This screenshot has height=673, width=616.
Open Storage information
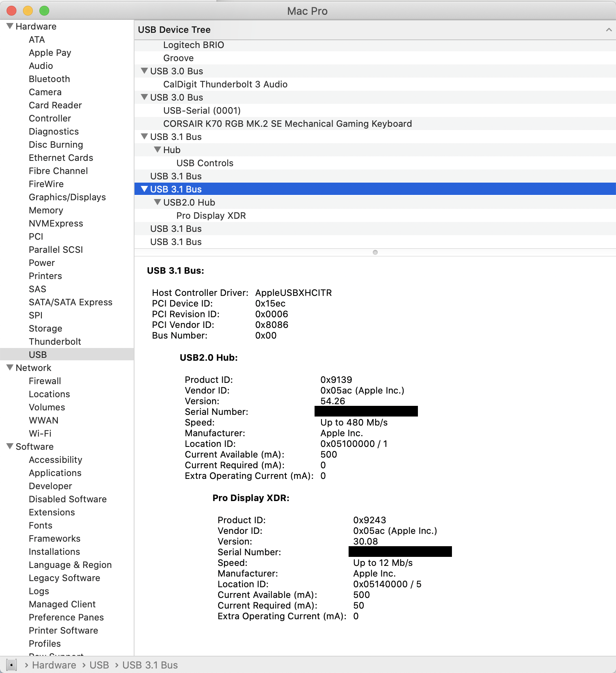click(46, 329)
